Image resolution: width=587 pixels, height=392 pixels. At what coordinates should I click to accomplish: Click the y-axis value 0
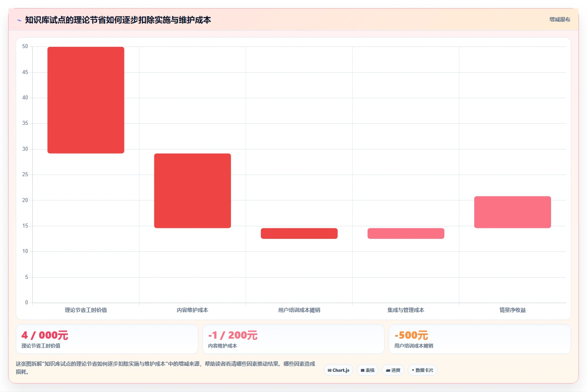click(27, 303)
